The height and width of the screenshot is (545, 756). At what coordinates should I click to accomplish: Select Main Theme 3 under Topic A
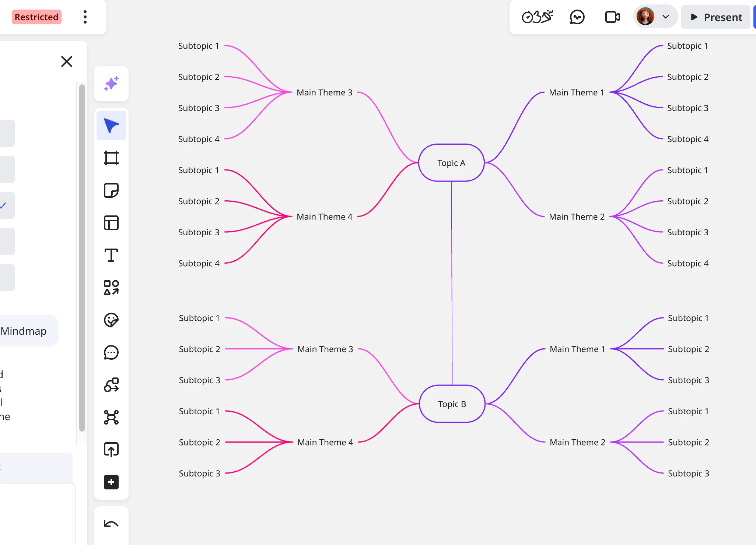click(x=325, y=92)
